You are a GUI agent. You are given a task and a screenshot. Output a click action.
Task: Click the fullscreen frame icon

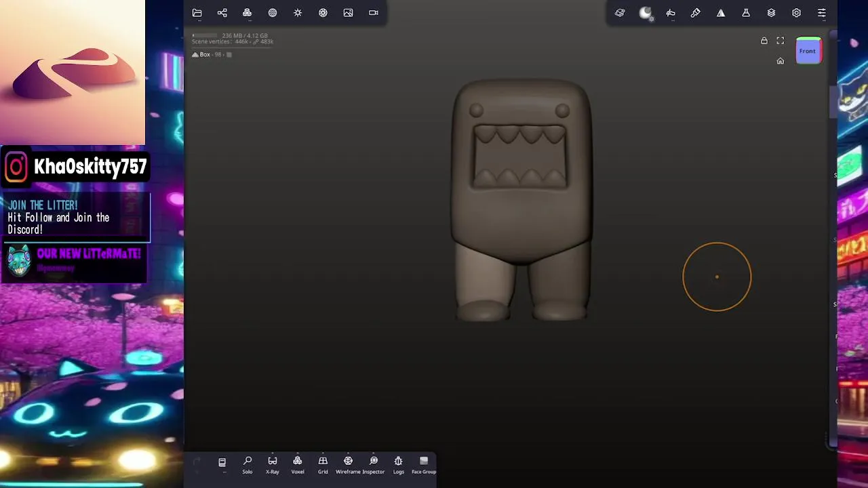pos(781,41)
